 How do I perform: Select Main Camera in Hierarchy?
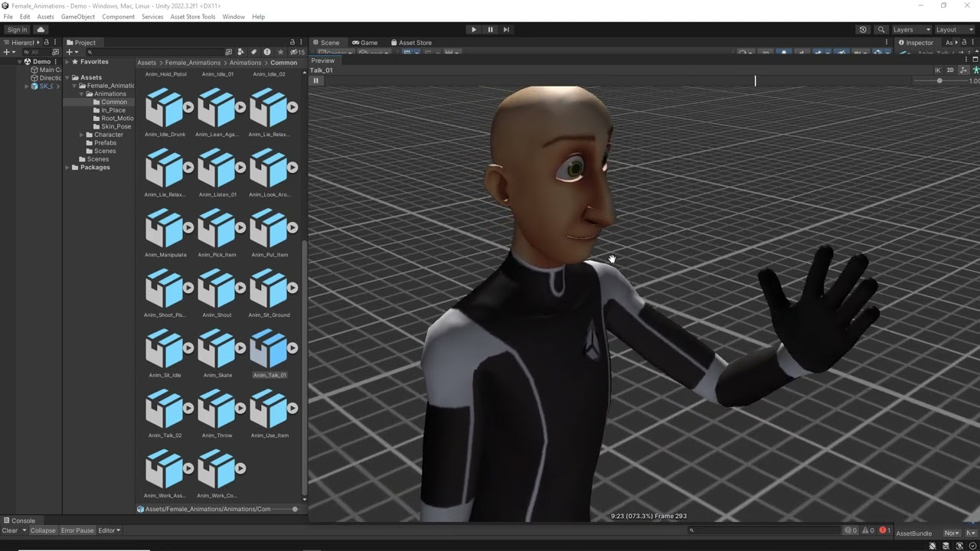(45, 70)
